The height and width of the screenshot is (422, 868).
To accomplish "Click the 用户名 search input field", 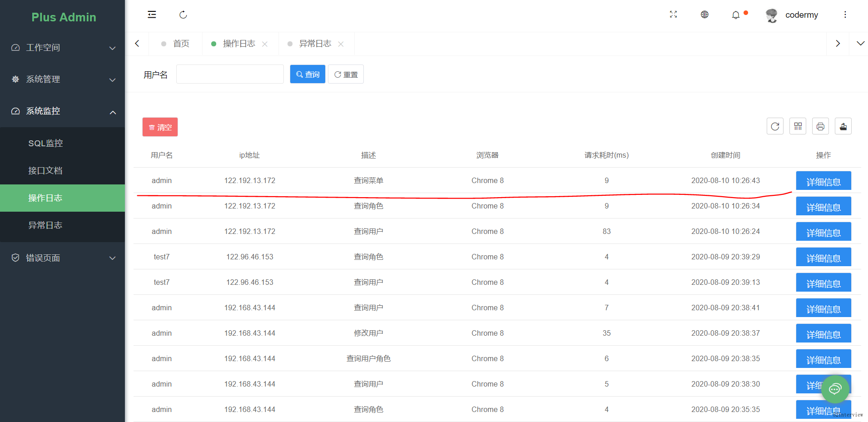I will click(230, 74).
